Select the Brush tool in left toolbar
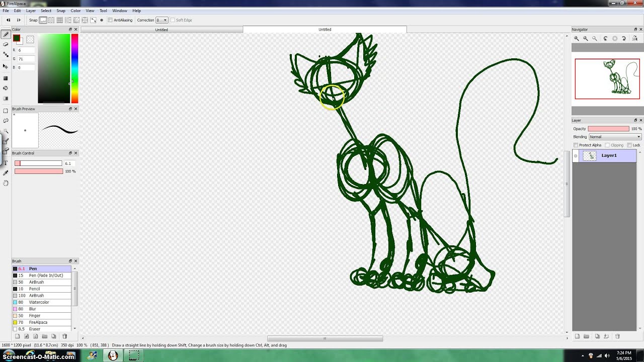This screenshot has height=362, width=644. (x=6, y=34)
